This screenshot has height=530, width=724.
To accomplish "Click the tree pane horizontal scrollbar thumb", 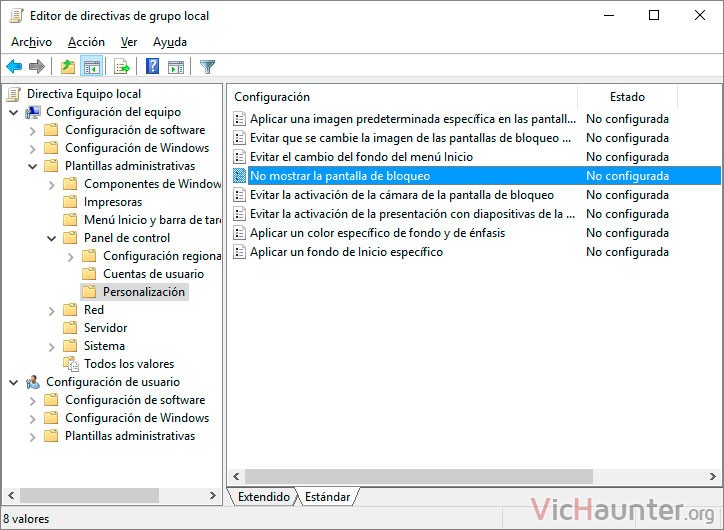I will pos(89,495).
